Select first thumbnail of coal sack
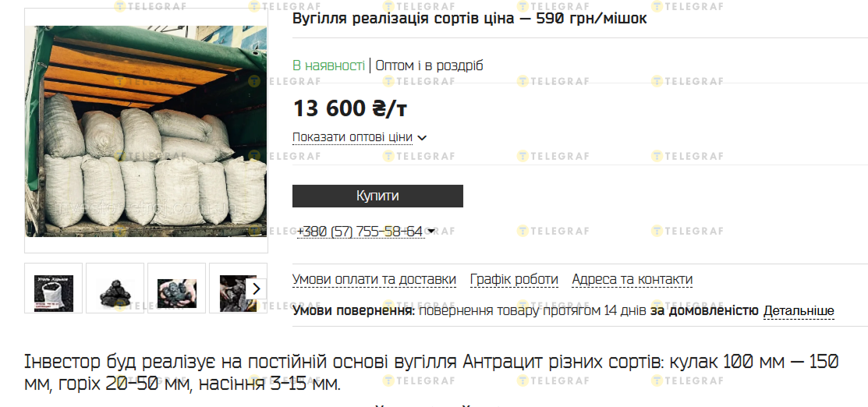Image resolution: width=868 pixels, height=407 pixels. coord(54,288)
